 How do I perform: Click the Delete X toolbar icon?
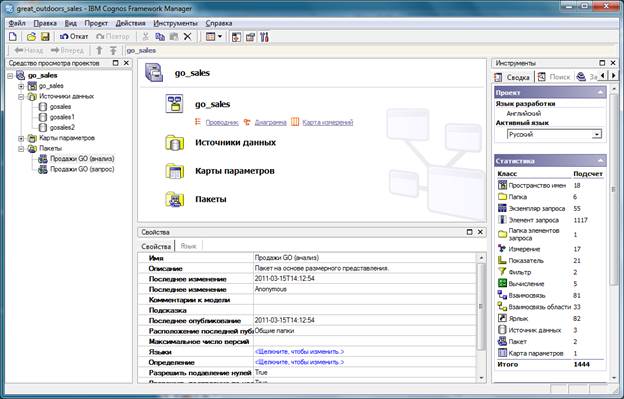pos(187,37)
